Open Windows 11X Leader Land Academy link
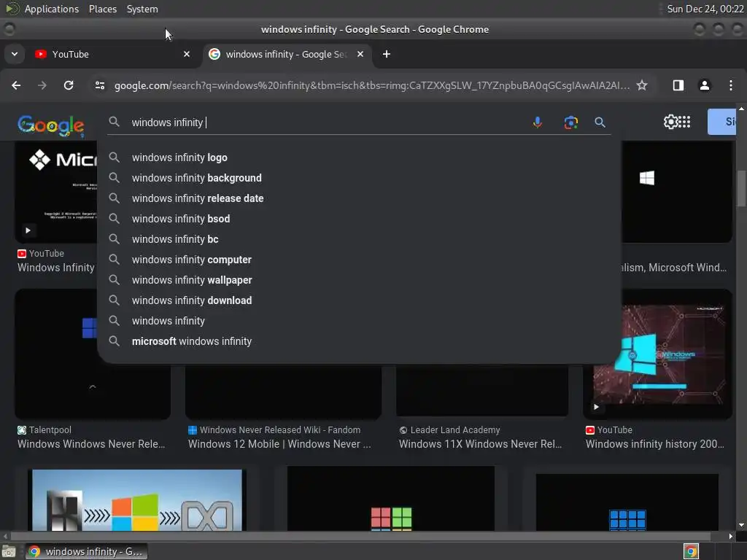The height and width of the screenshot is (560, 747). (x=480, y=444)
